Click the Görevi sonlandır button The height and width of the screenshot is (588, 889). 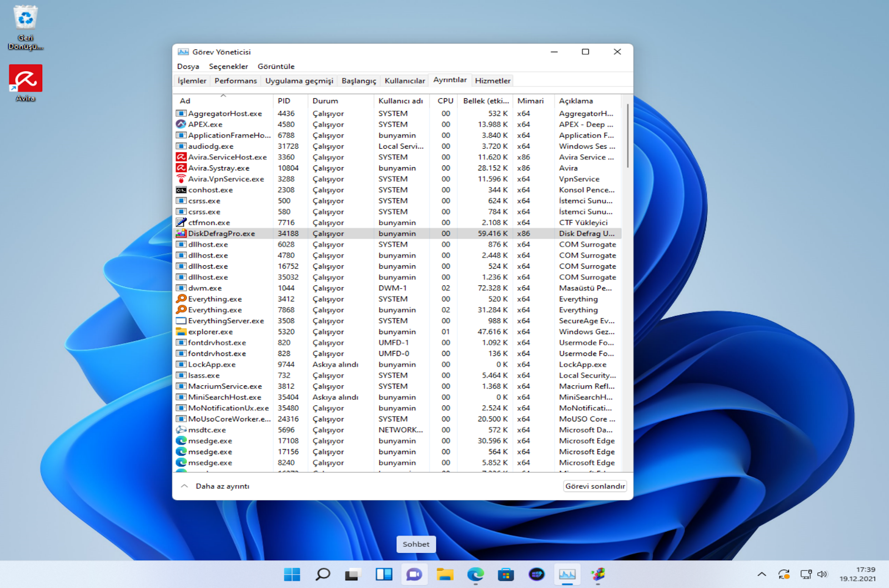(595, 486)
